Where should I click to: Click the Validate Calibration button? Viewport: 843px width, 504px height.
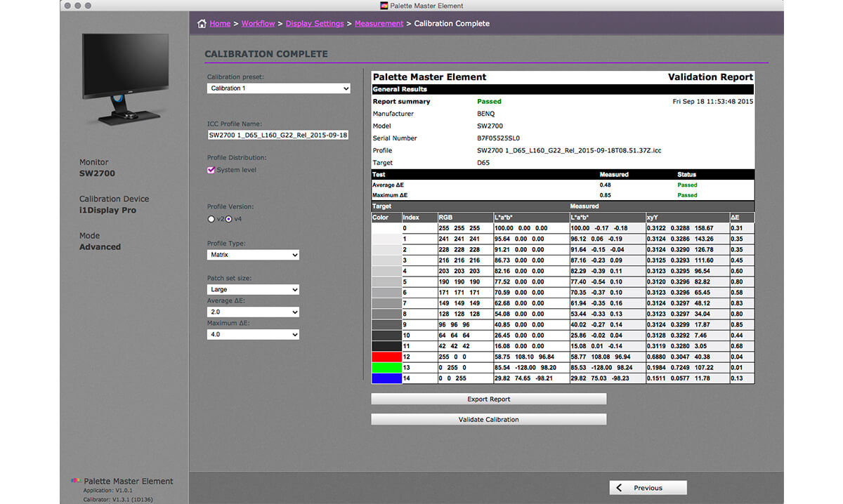[x=488, y=419]
